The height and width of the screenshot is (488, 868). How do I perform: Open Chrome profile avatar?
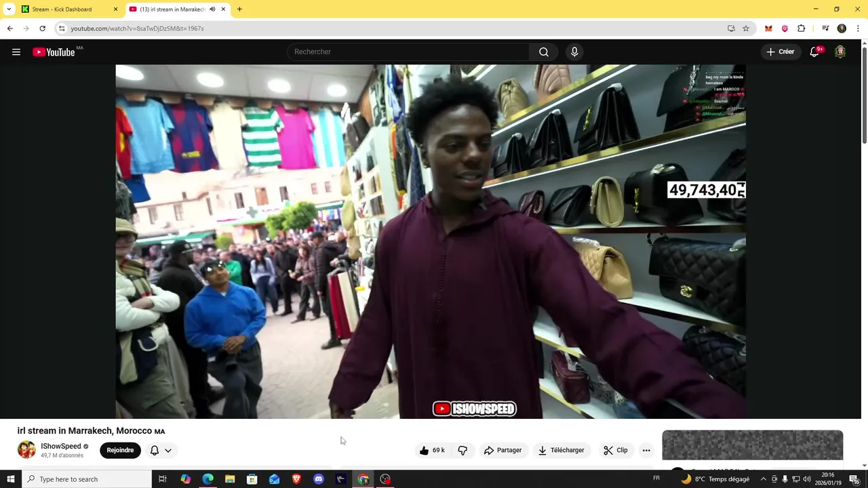click(x=842, y=28)
